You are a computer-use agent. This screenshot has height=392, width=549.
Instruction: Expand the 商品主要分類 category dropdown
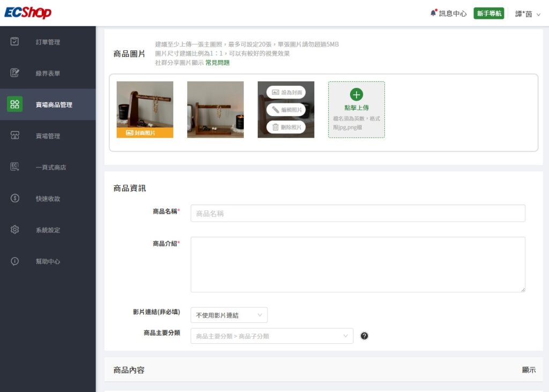point(272,336)
